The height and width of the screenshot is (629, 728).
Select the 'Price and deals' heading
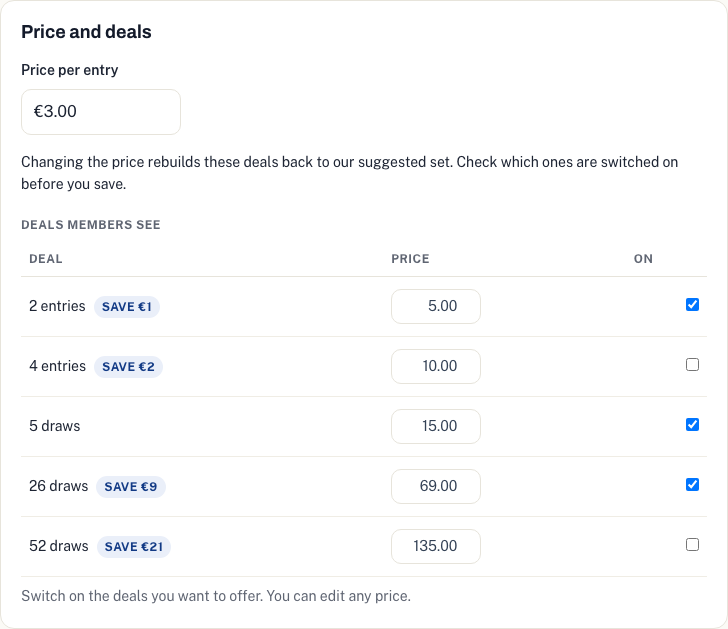[x=86, y=32]
